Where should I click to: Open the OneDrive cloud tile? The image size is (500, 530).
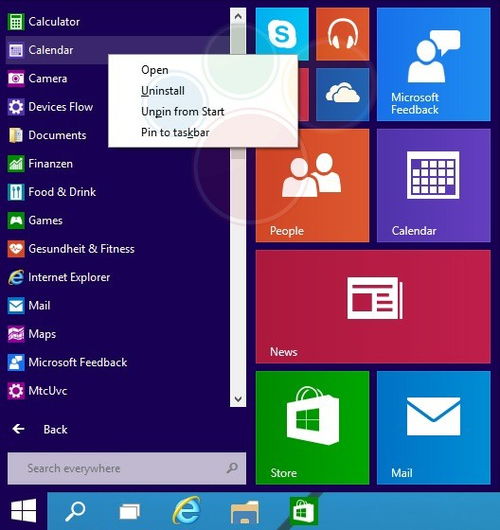tap(342, 94)
